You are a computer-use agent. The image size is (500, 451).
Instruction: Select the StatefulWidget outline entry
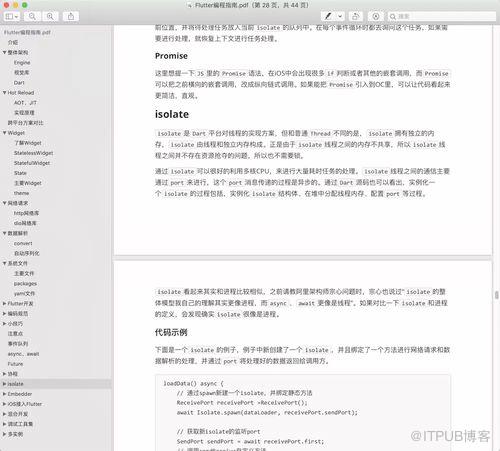click(x=32, y=163)
